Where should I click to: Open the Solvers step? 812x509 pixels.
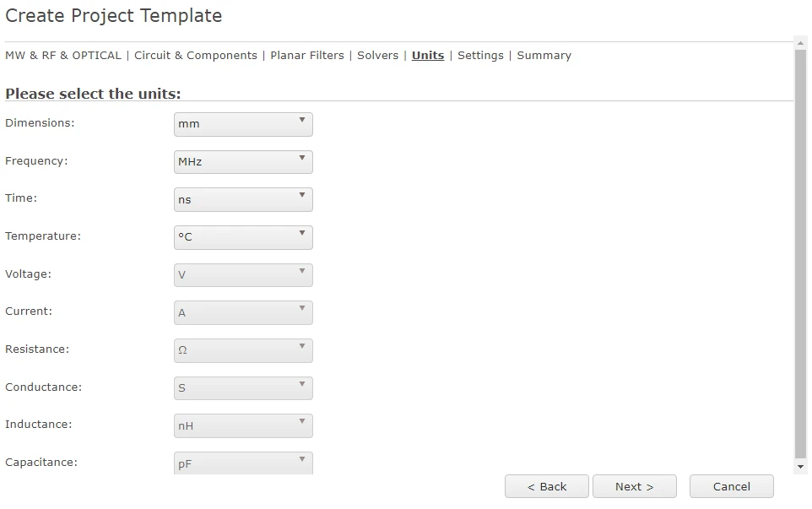pos(378,56)
